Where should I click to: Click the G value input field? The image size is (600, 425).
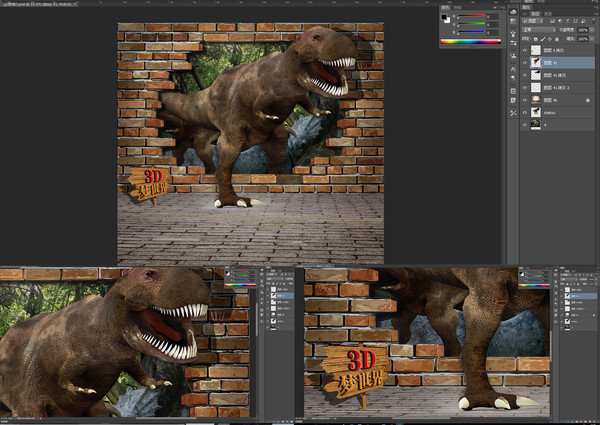(x=492, y=25)
